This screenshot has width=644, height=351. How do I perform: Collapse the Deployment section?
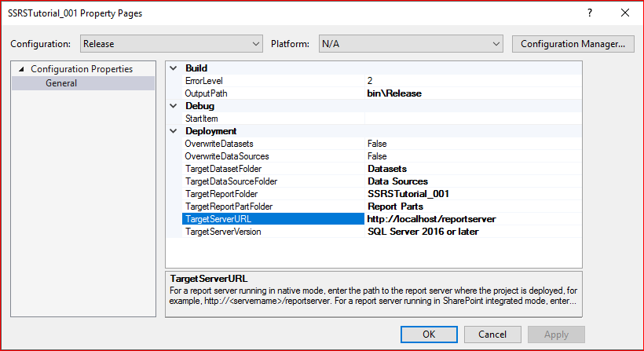click(x=174, y=131)
